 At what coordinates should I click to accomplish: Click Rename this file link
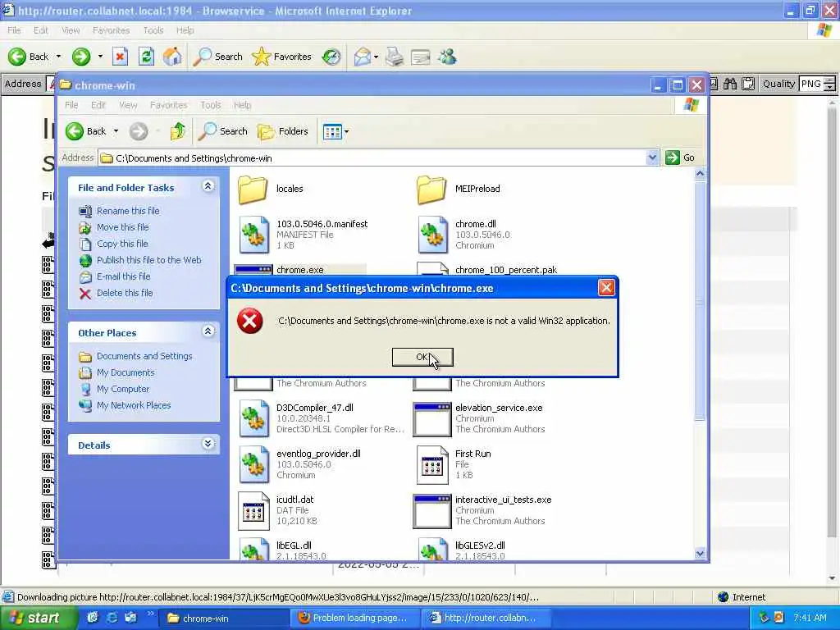click(128, 211)
